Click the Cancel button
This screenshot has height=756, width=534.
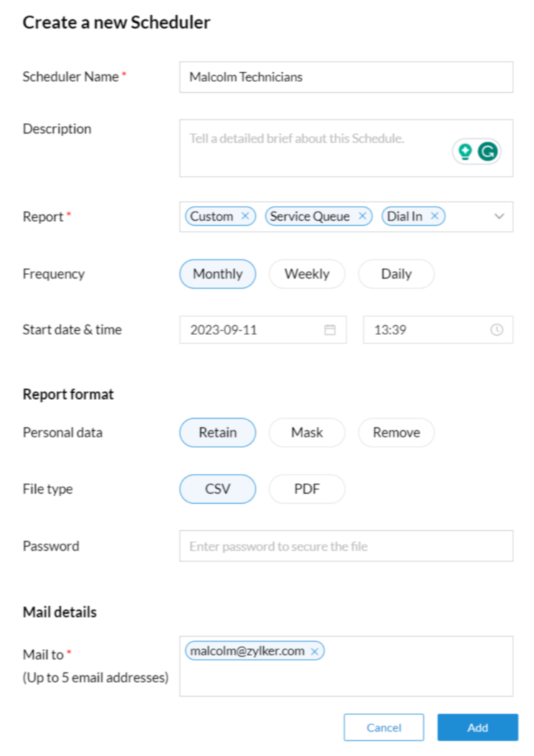coord(384,727)
